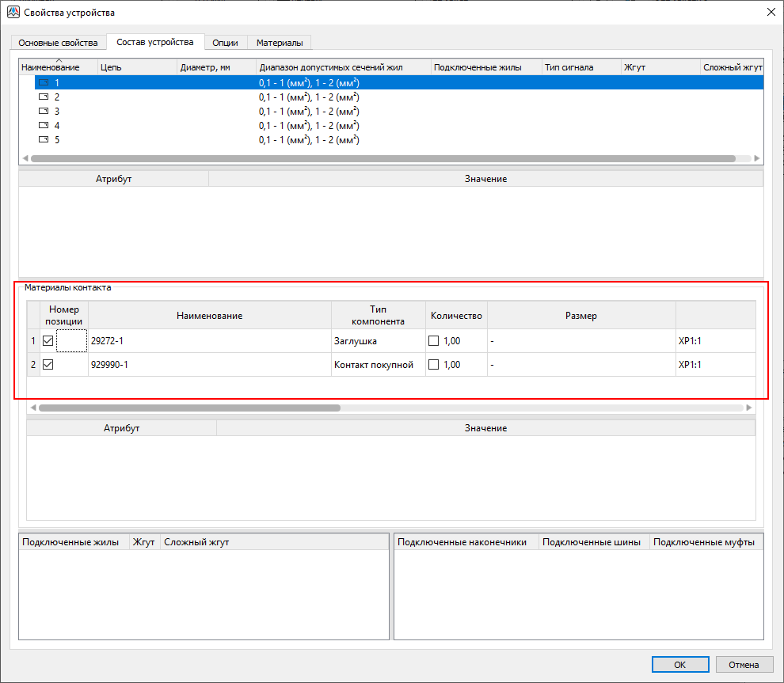Click the contact icon in row 2

[44, 97]
